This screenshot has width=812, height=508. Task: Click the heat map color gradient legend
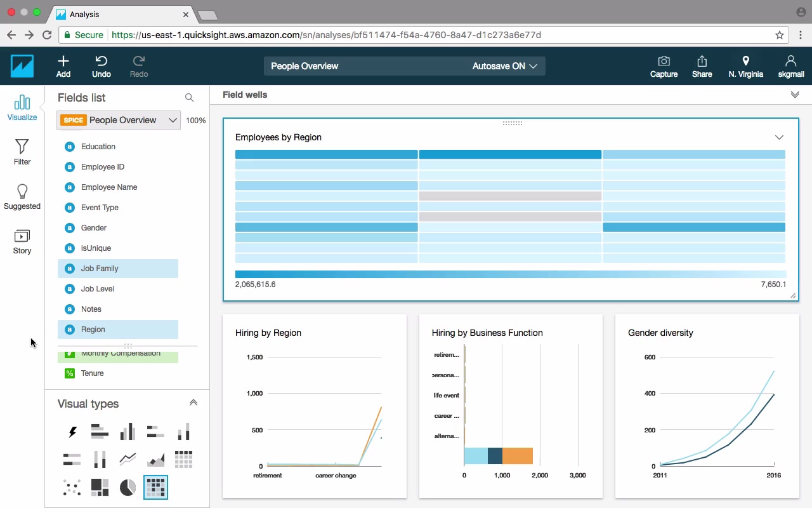coord(510,274)
